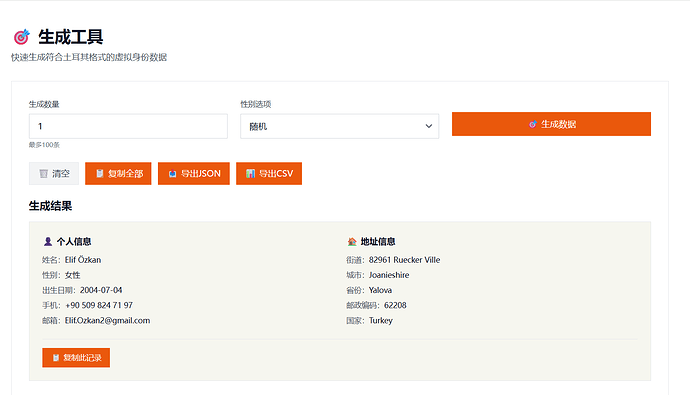690x395 pixels.
Task: Click the 生成数据 generate button
Action: click(x=551, y=124)
